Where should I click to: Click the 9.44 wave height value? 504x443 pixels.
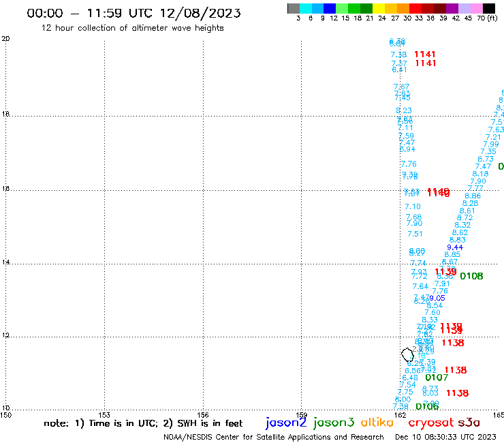(455, 247)
